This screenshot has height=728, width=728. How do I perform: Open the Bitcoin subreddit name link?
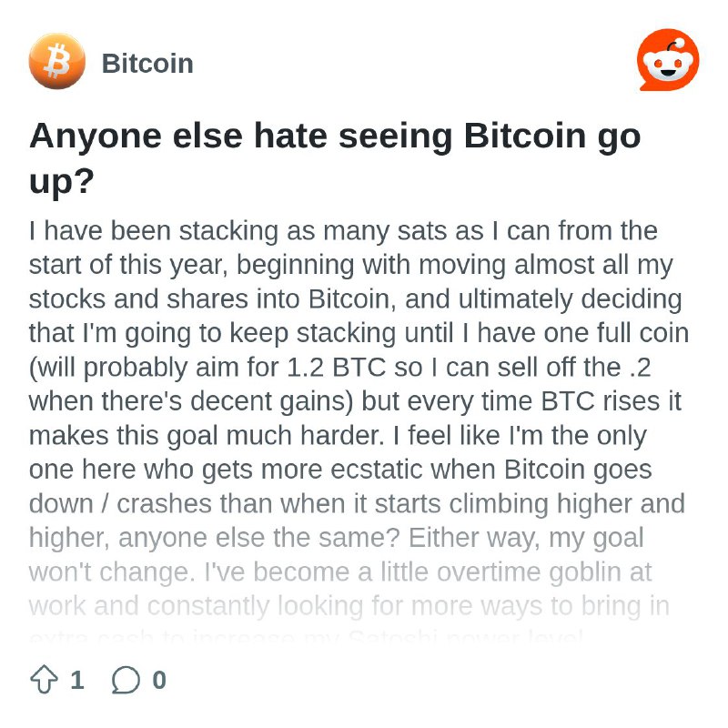click(x=147, y=63)
